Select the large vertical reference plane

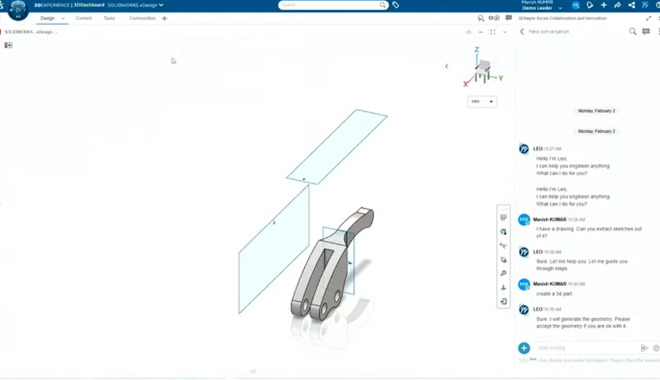coord(274,249)
